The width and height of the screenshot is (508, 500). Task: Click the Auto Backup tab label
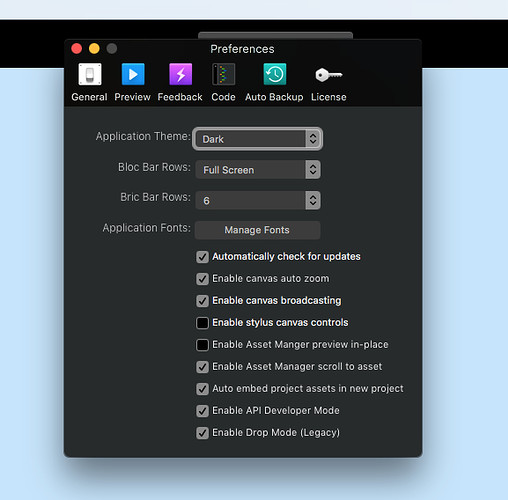click(x=274, y=97)
